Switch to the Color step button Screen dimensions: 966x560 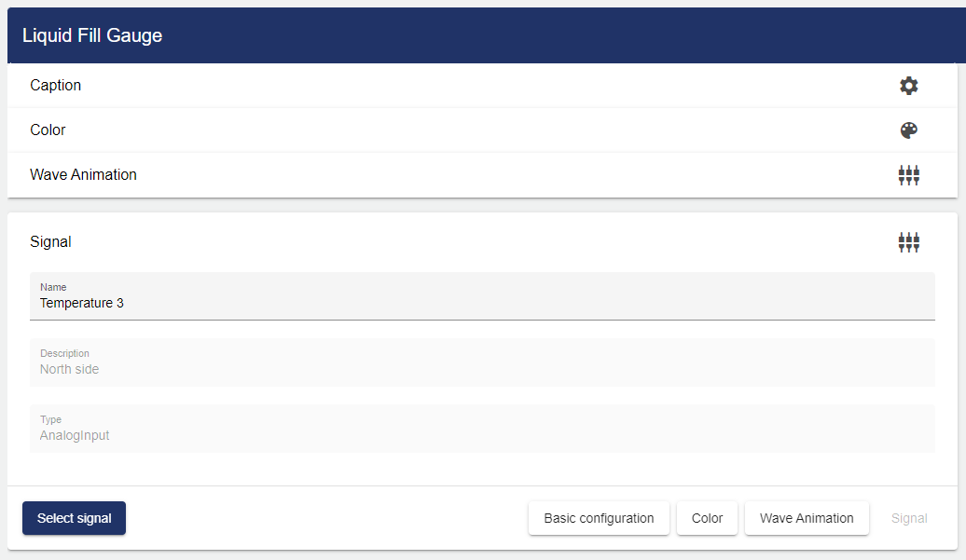[707, 518]
